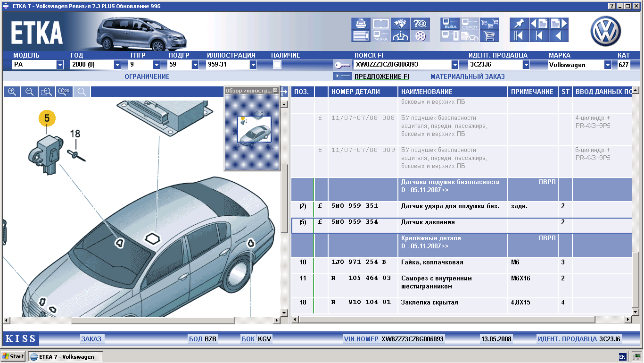Click the arrow icon splitting illustration and list
The width and height of the screenshot is (644, 363).
click(284, 91)
